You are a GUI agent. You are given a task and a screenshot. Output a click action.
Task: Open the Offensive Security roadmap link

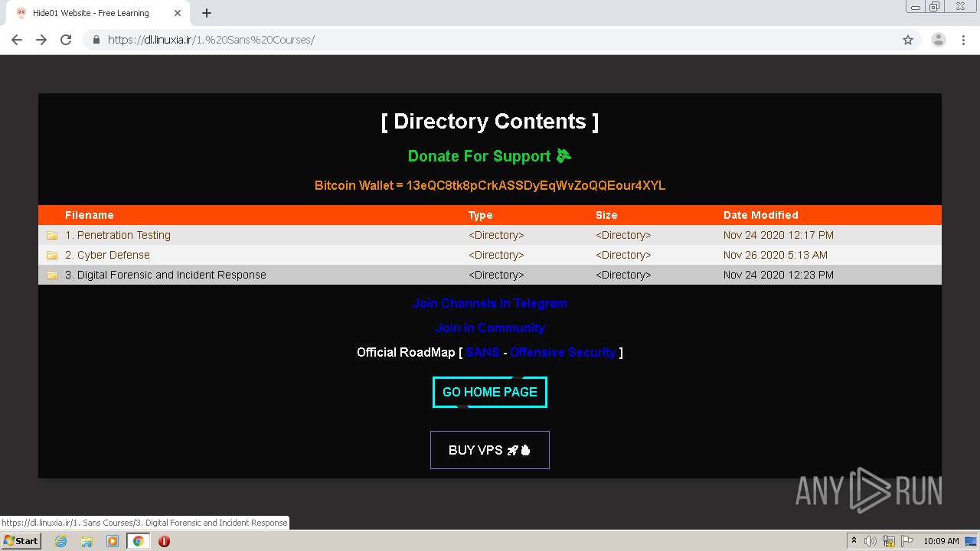tap(563, 352)
